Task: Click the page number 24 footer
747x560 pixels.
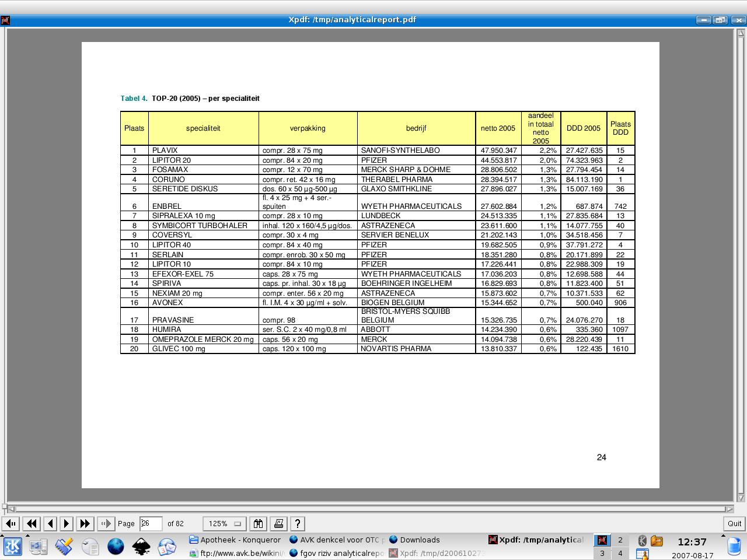Action: pyautogui.click(x=602, y=457)
